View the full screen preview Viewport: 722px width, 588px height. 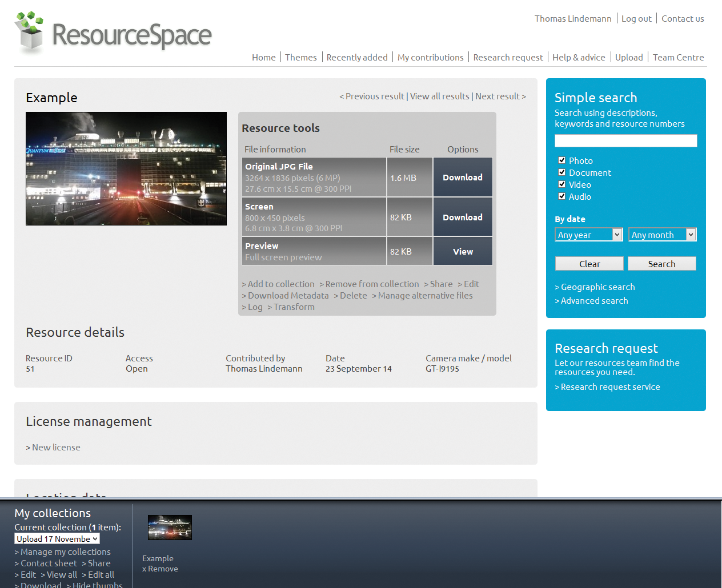point(463,251)
